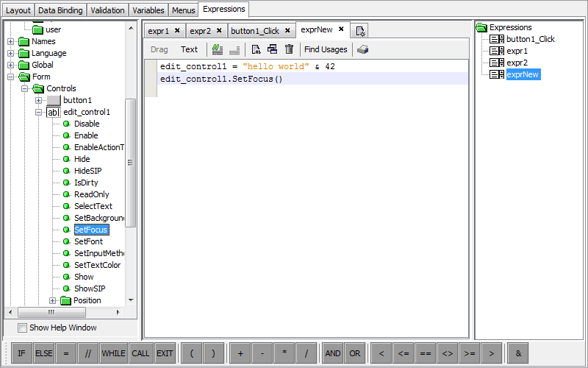The image size is (588, 368).
Task: Click the rename expression icon
Action: [x=256, y=49]
